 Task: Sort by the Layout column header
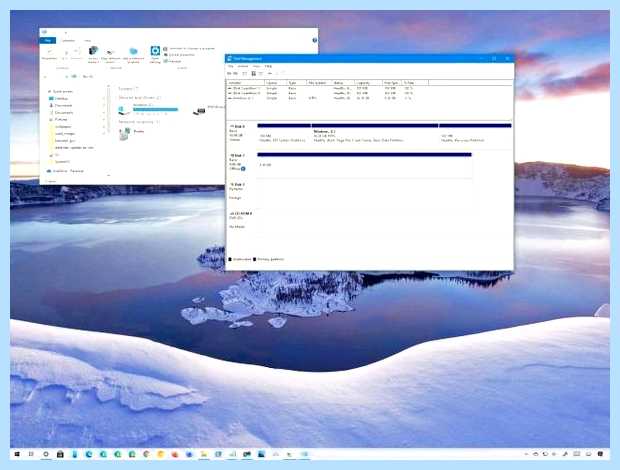pyautogui.click(x=275, y=83)
